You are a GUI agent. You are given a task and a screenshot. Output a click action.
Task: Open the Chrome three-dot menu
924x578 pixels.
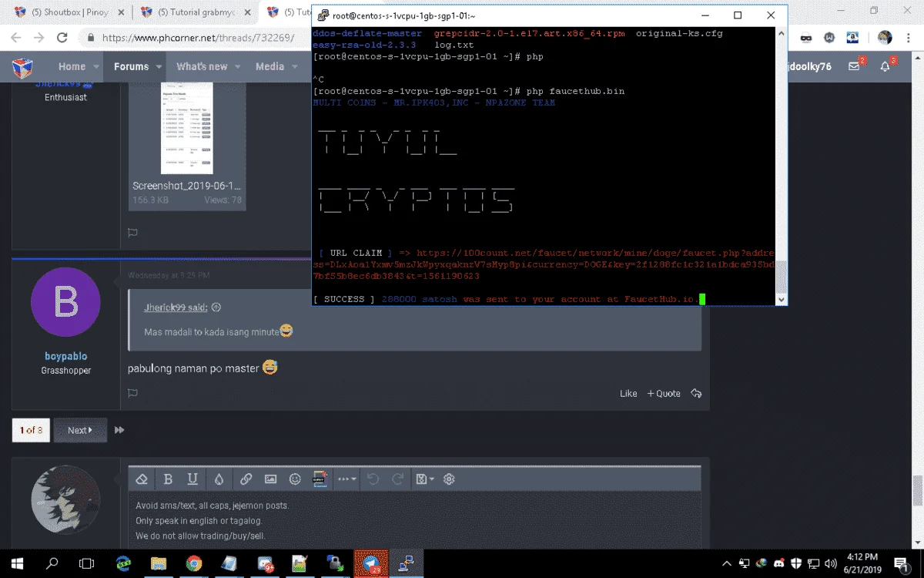[x=907, y=37]
